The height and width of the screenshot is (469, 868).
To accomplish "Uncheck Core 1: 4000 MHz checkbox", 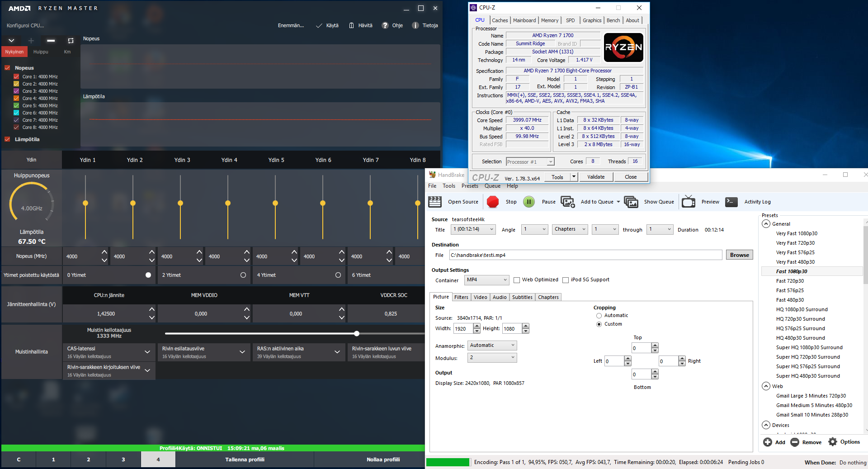I will [16, 77].
